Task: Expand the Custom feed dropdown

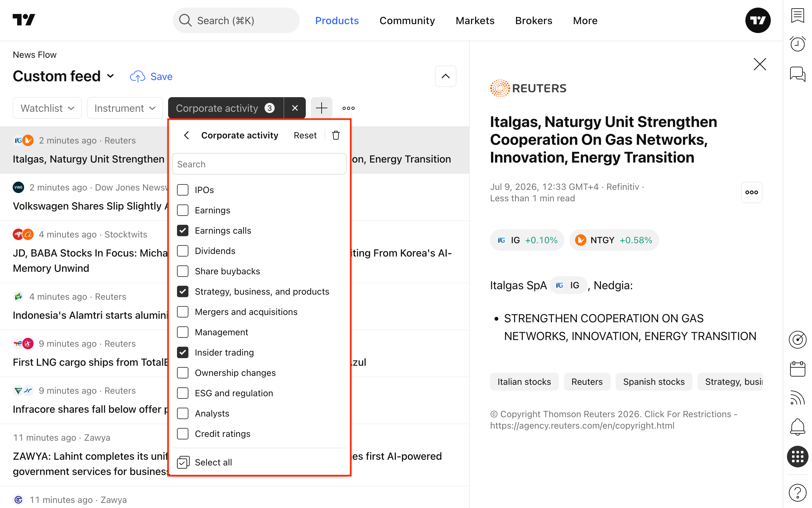Action: [64, 76]
